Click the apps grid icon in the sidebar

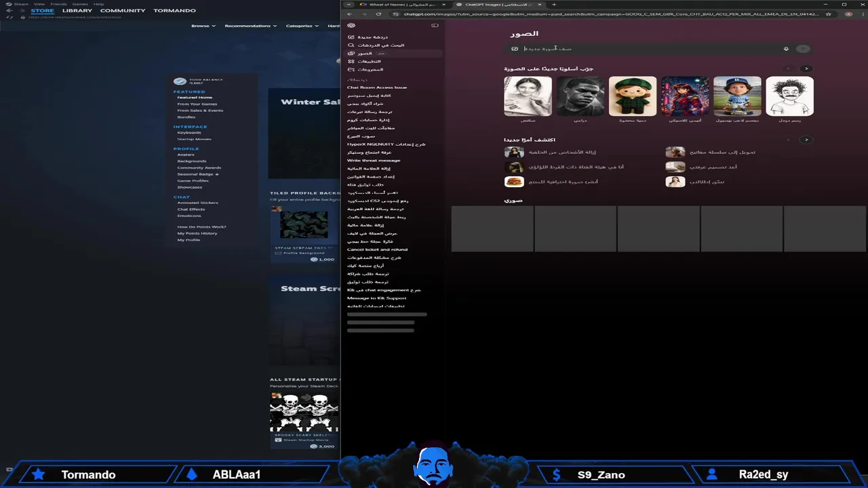click(x=351, y=62)
